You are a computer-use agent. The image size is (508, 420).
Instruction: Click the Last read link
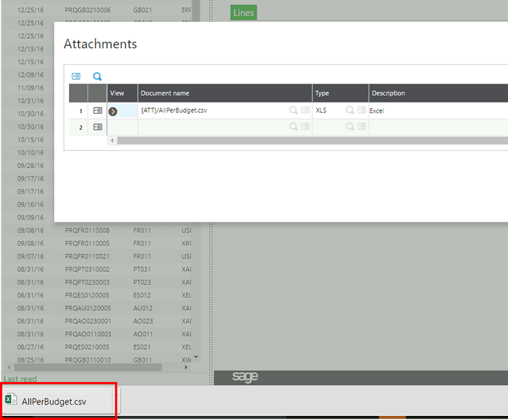[20, 379]
